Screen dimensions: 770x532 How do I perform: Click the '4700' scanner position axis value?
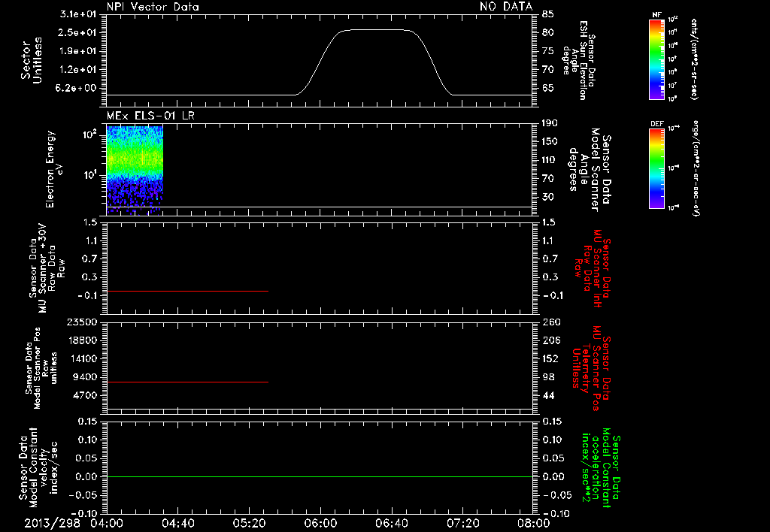tap(84, 395)
